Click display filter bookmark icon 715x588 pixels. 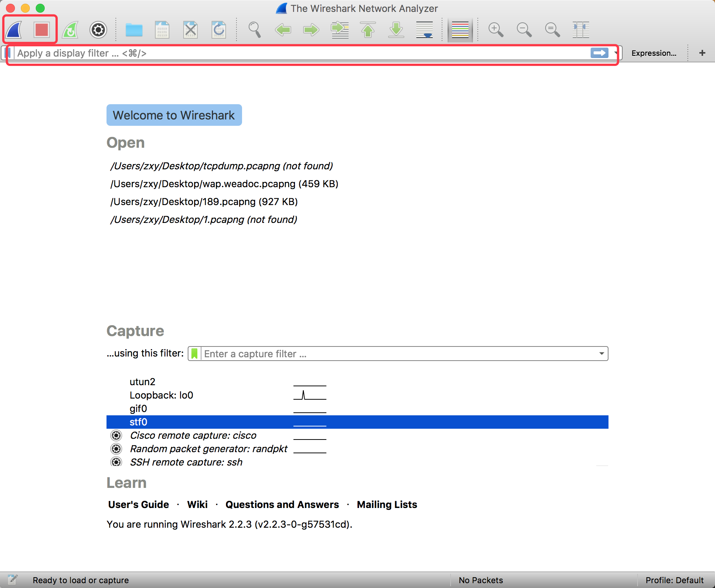[8, 53]
